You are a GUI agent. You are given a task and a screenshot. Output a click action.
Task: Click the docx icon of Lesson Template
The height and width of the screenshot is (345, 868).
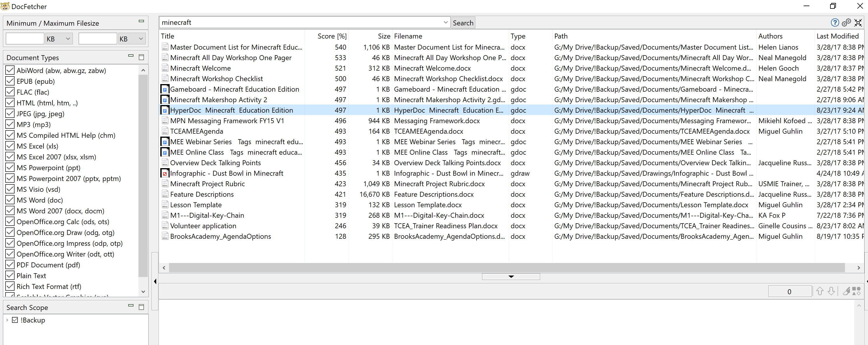click(165, 205)
